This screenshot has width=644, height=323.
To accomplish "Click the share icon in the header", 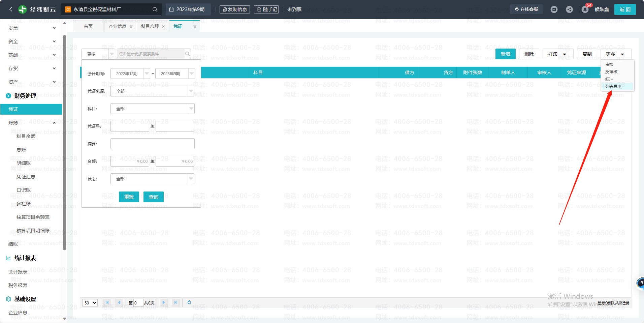I will 569,9.
